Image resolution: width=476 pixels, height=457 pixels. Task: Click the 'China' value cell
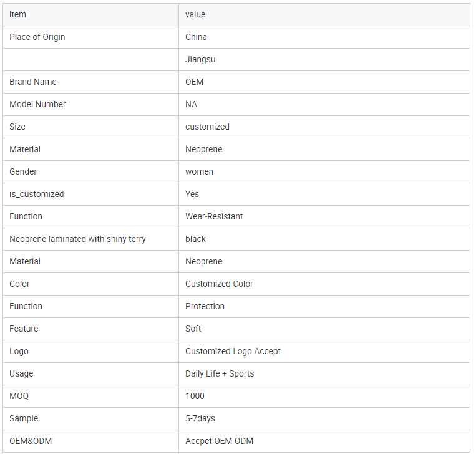pos(324,37)
